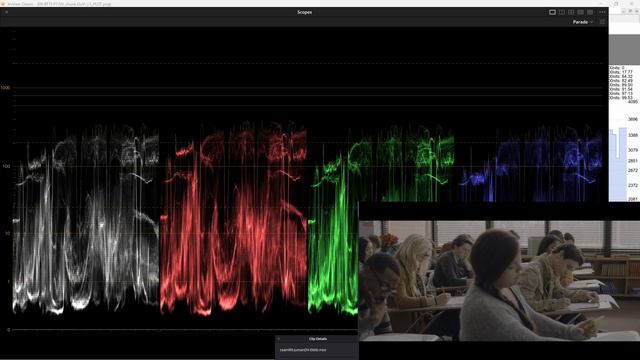The image size is (640, 360).
Task: Click the 4095 axis value in histogram
Action: click(x=633, y=102)
